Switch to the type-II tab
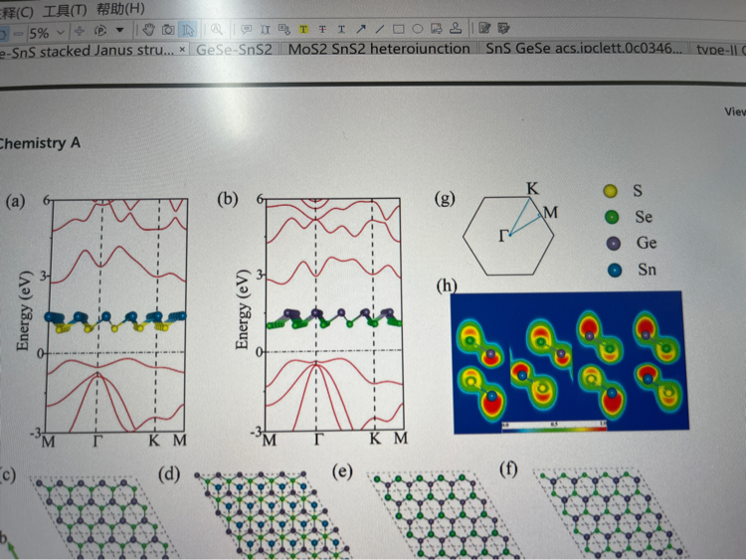Image resolution: width=746 pixels, height=560 pixels. pos(718,49)
